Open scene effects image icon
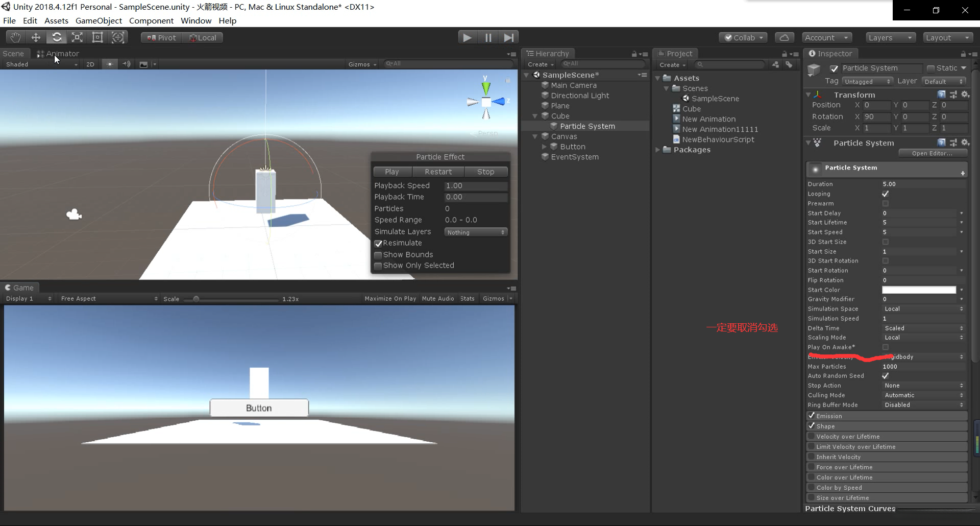Viewport: 980px width, 526px height. 143,64
